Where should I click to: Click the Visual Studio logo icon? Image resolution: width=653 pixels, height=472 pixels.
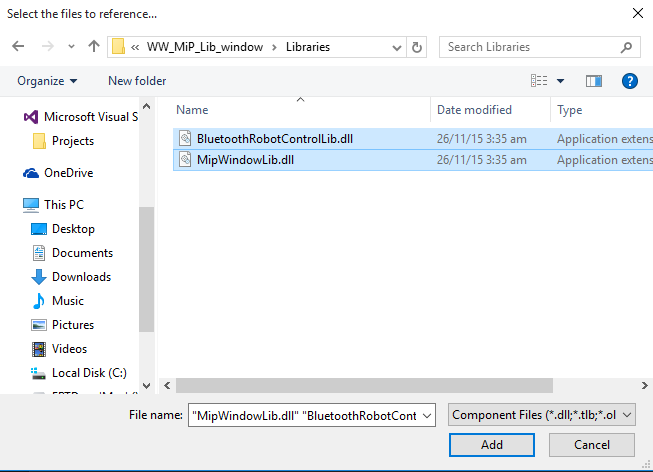[x=31, y=117]
